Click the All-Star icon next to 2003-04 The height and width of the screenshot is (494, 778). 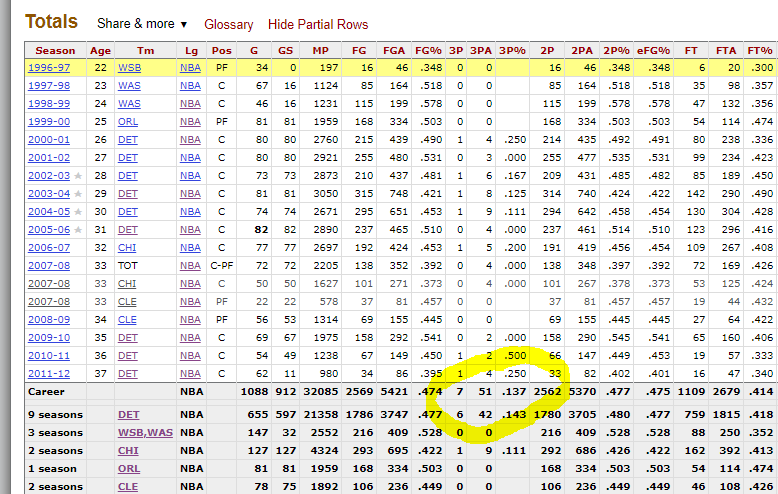click(x=78, y=193)
